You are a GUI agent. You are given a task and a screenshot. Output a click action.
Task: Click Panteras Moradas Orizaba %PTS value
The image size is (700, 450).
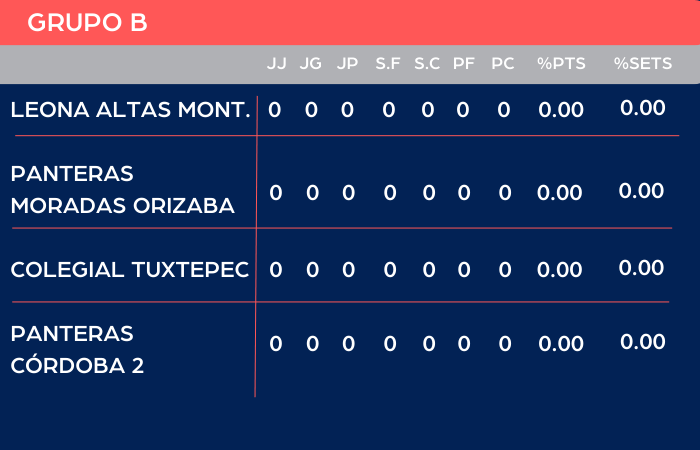(x=560, y=193)
